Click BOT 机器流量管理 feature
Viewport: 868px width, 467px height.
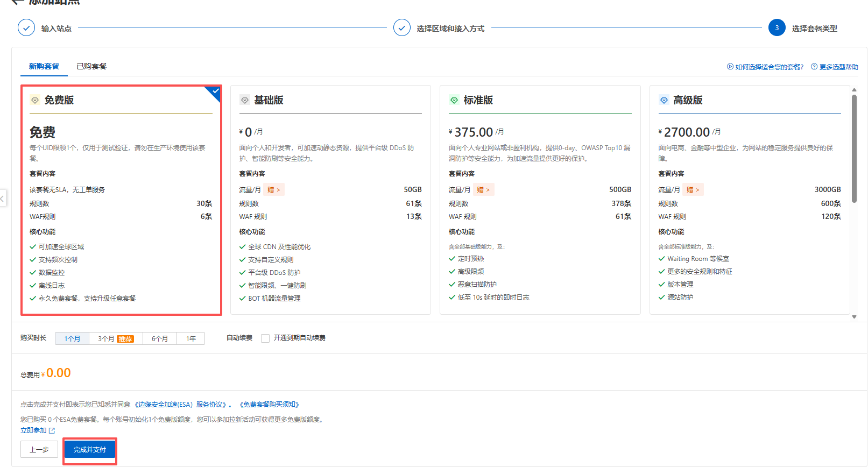coord(274,299)
